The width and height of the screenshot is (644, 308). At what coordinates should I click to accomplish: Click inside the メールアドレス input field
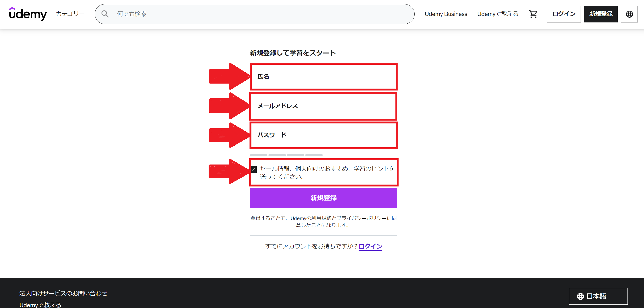pos(323,106)
